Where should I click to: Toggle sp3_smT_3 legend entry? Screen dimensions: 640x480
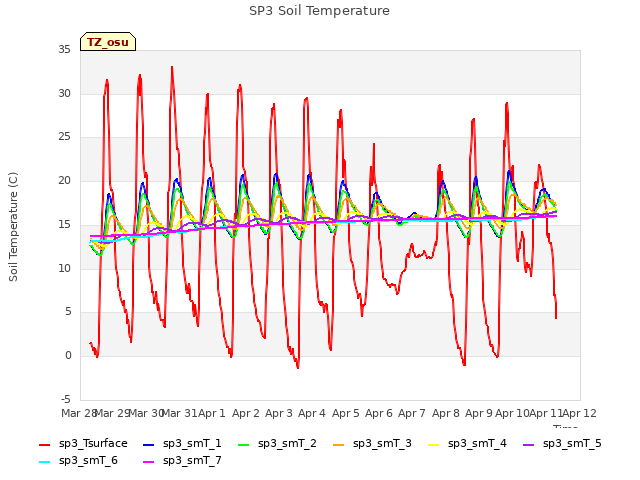coord(372,443)
